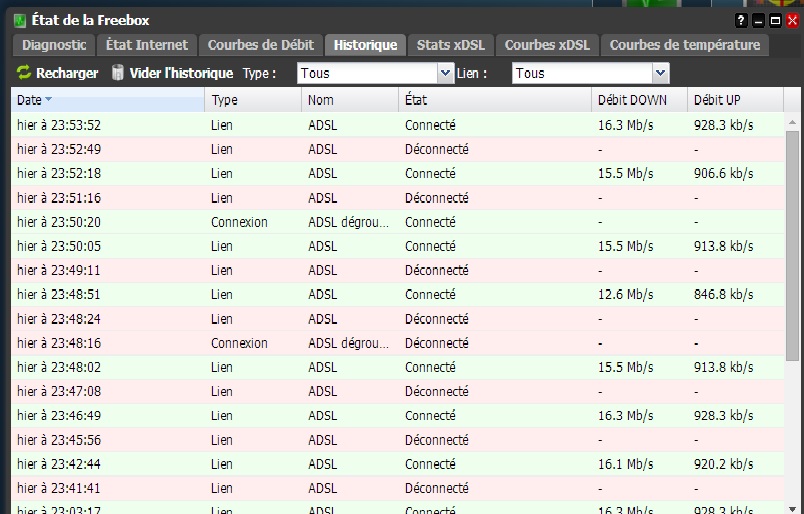804x514 pixels.
Task: Select the row 'hier à 23:41:41'
Action: point(398,488)
